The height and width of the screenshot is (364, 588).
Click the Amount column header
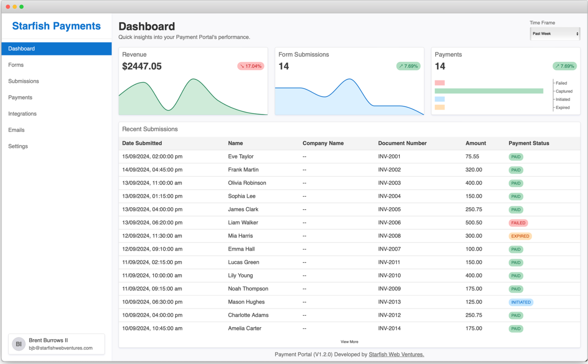point(475,143)
